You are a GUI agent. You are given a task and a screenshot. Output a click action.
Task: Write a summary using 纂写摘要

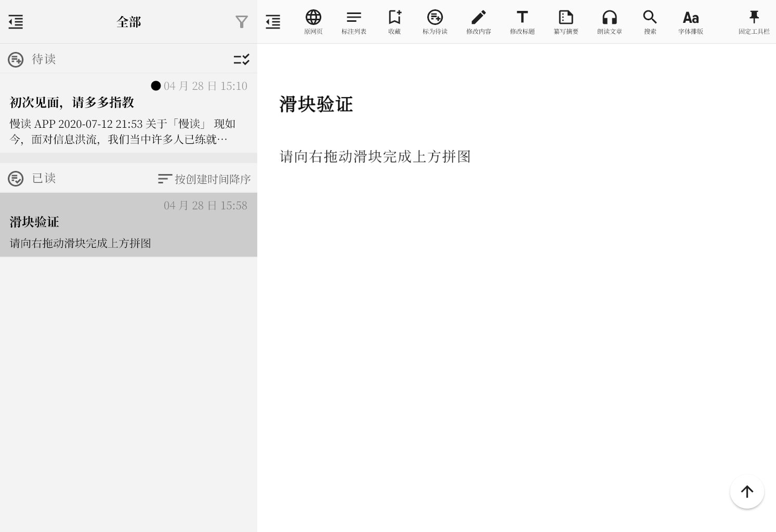pos(566,22)
